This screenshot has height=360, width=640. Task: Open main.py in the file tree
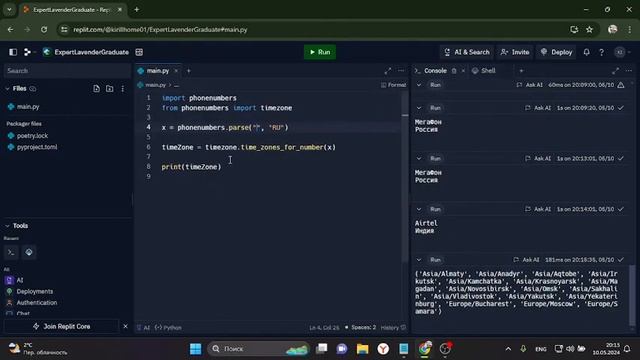tap(28, 107)
